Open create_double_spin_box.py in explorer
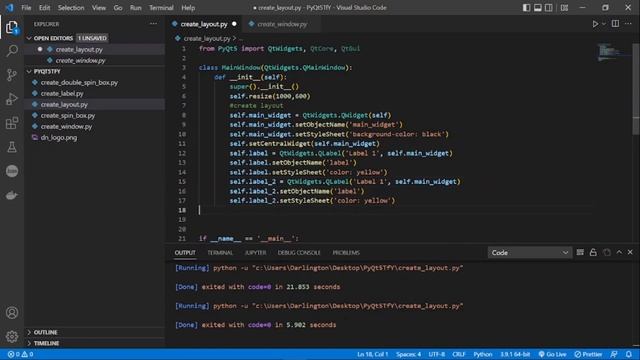The height and width of the screenshot is (360, 640). tap(79, 82)
